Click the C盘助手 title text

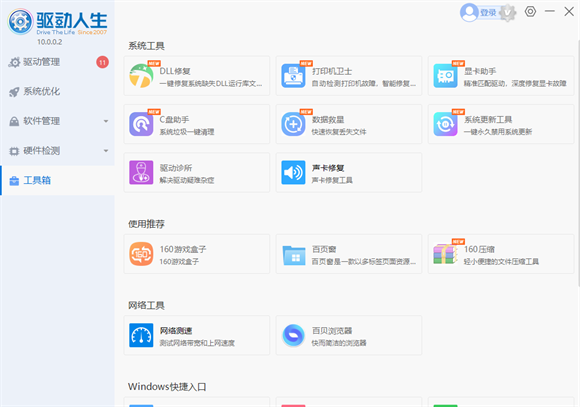click(x=174, y=120)
